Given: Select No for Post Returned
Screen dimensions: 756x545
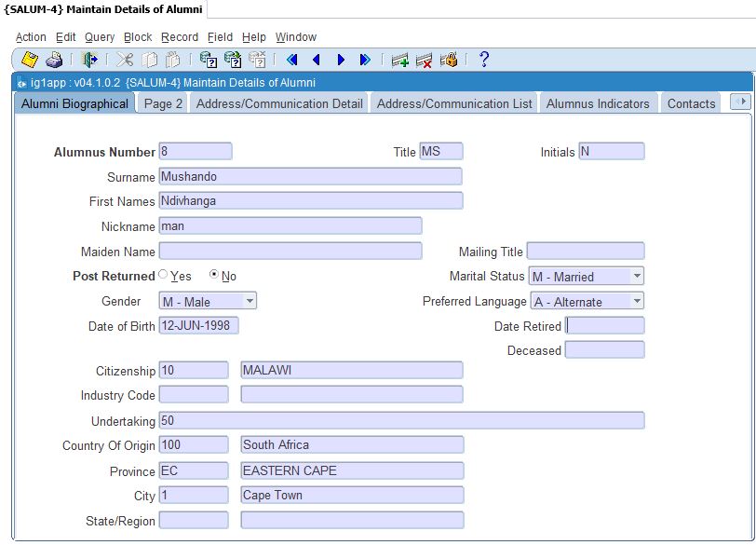Looking at the screenshot, I should [214, 275].
